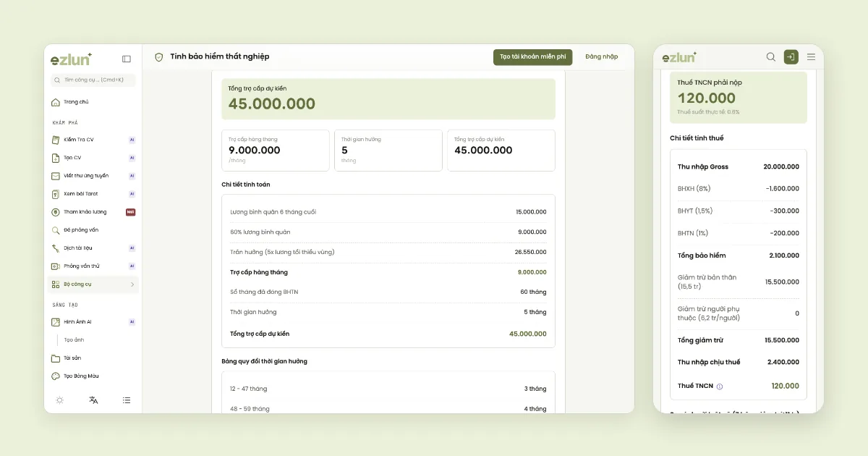Focus the Tìm công cụ search field
The height and width of the screenshot is (456, 868).
93,80
